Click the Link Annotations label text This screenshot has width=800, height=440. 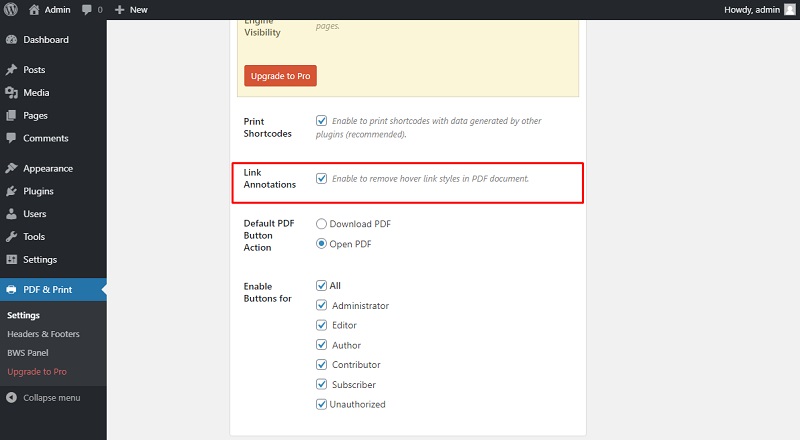pos(269,178)
